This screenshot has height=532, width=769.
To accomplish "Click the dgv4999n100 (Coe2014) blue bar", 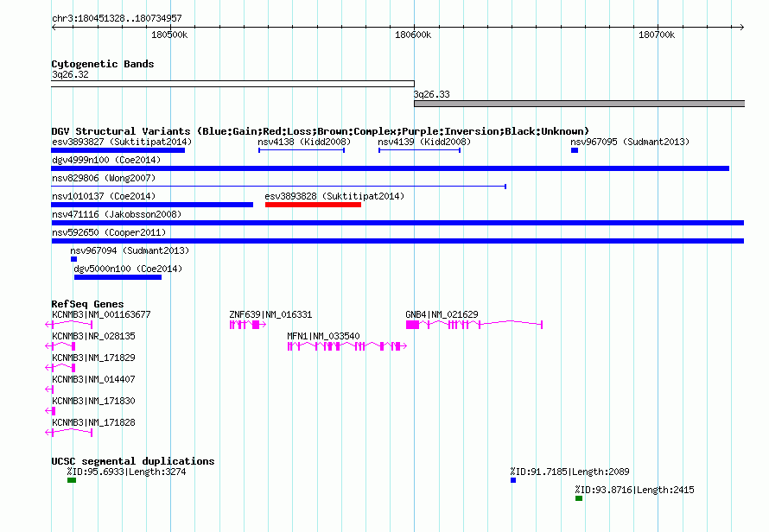I will click(390, 168).
